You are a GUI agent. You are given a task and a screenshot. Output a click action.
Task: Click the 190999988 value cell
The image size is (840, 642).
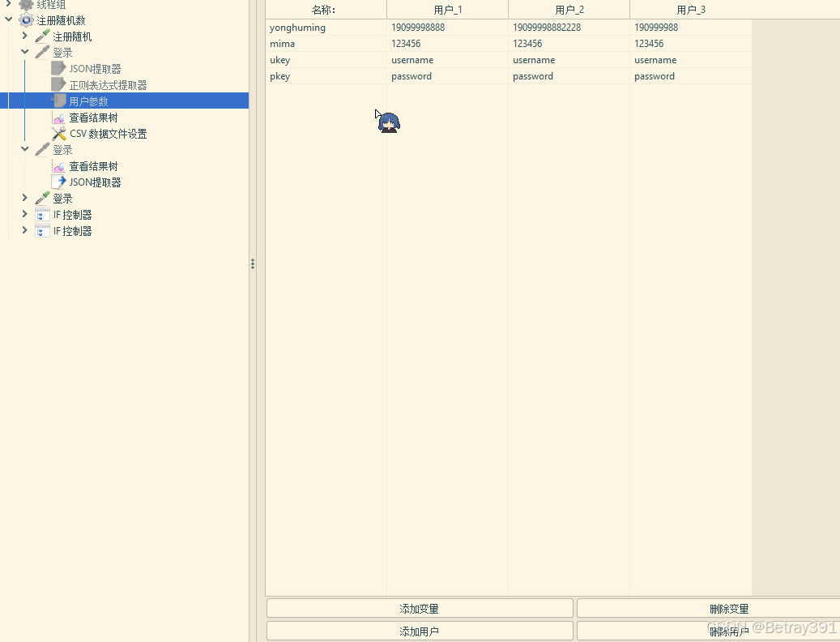(x=690, y=28)
